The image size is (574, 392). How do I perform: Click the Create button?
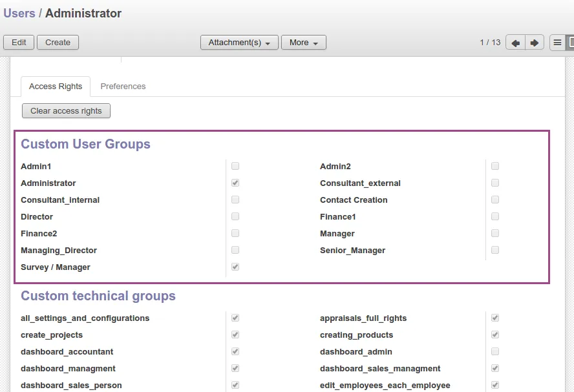coord(58,43)
